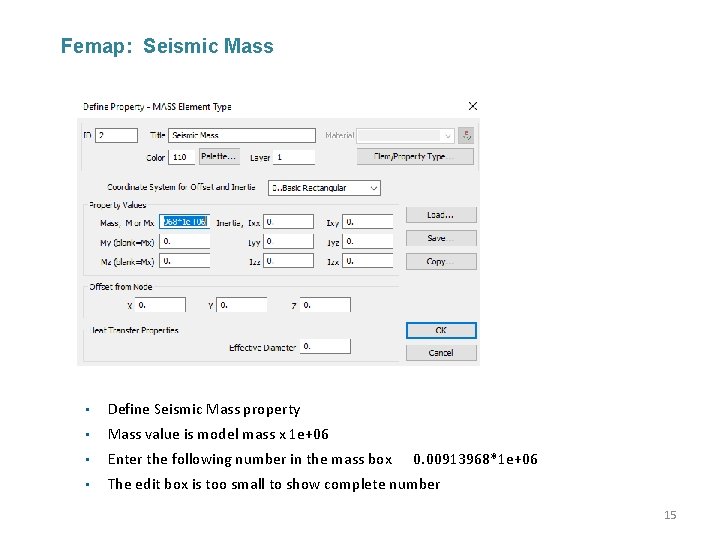Click the Ixy inertia field
This screenshot has width=720, height=540.
(x=368, y=222)
